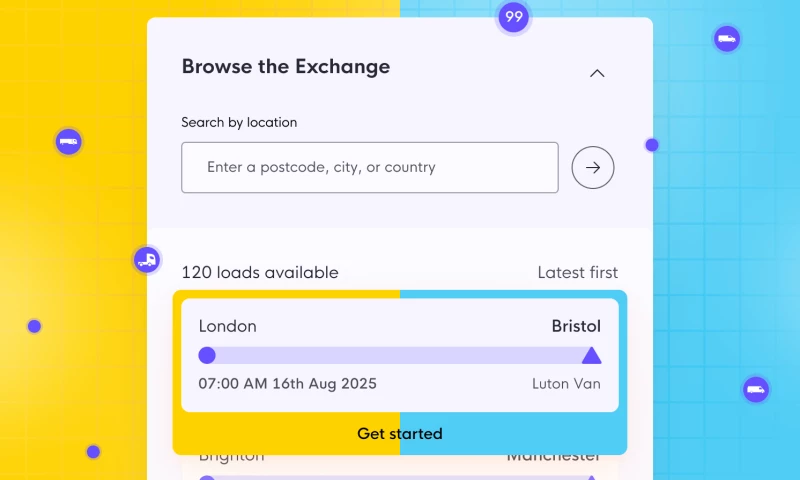The height and width of the screenshot is (480, 800).
Task: Click the 07:00 AM 16th Aug 2025 pickup time
Action: click(x=288, y=383)
